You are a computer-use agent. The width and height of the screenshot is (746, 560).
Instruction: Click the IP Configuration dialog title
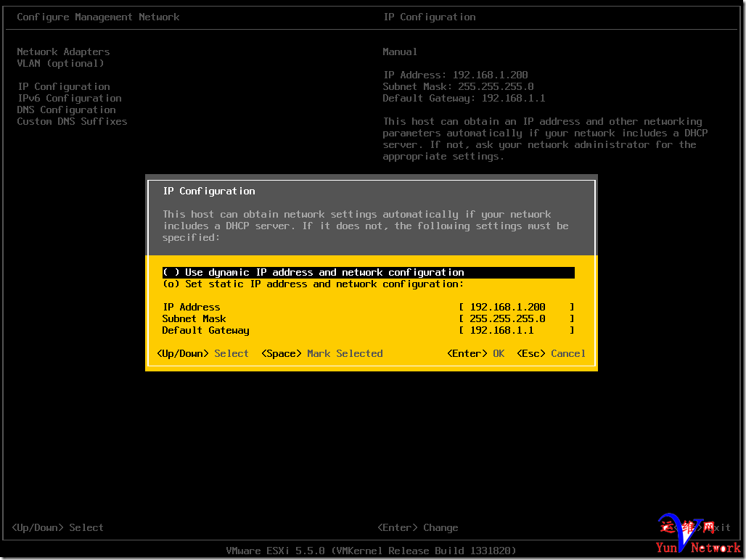[209, 191]
